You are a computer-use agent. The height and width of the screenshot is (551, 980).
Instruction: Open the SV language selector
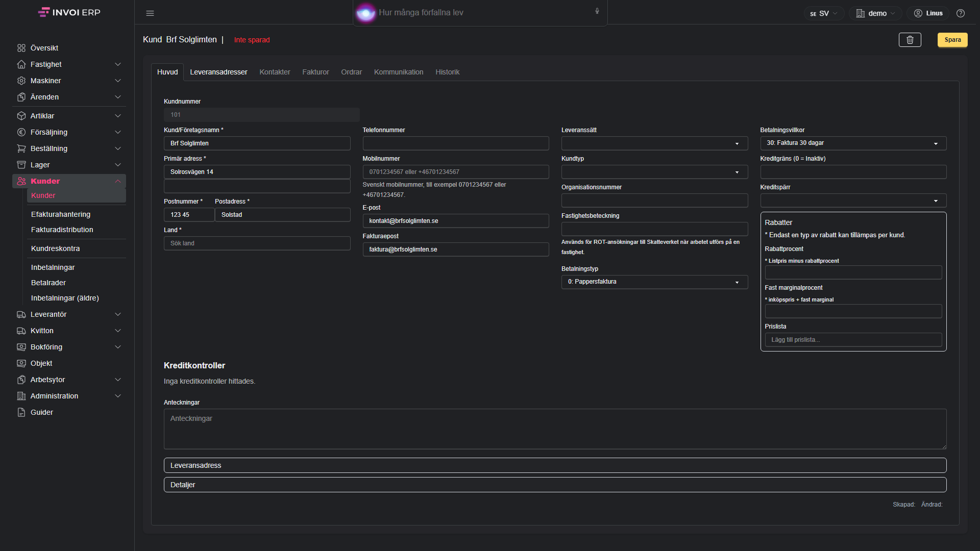click(823, 13)
